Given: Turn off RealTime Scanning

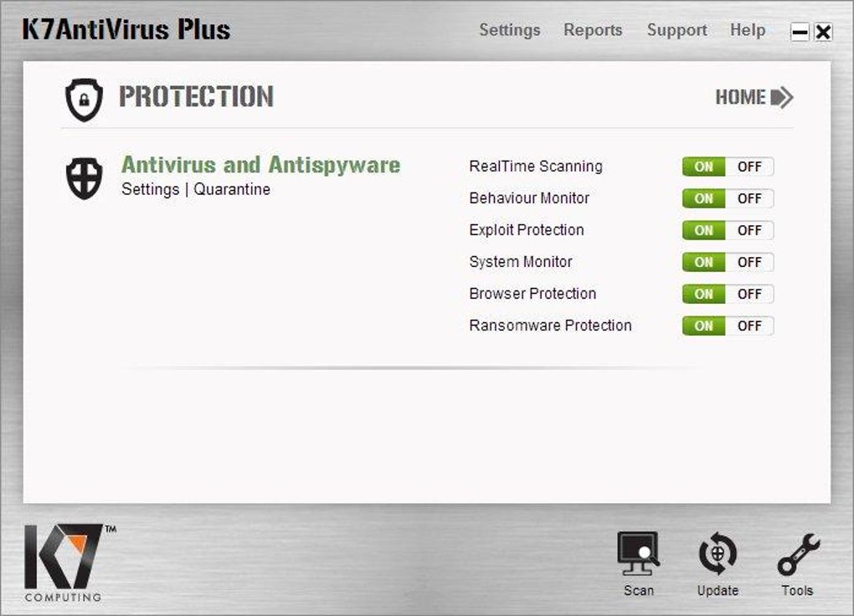Looking at the screenshot, I should point(749,167).
